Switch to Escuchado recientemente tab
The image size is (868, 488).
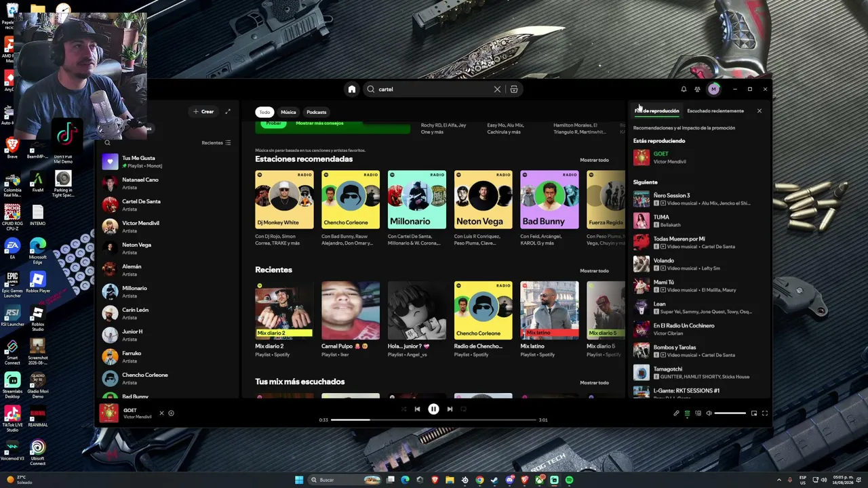tap(715, 111)
